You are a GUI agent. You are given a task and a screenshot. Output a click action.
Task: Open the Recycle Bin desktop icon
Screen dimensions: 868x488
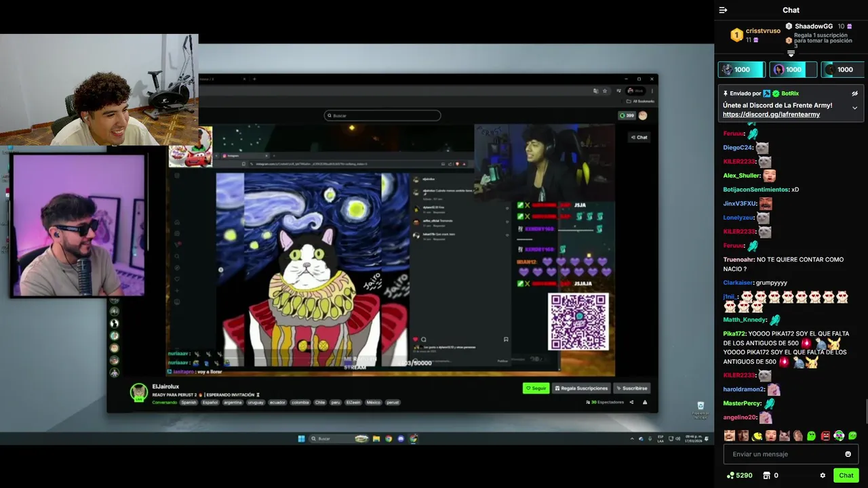(701, 409)
